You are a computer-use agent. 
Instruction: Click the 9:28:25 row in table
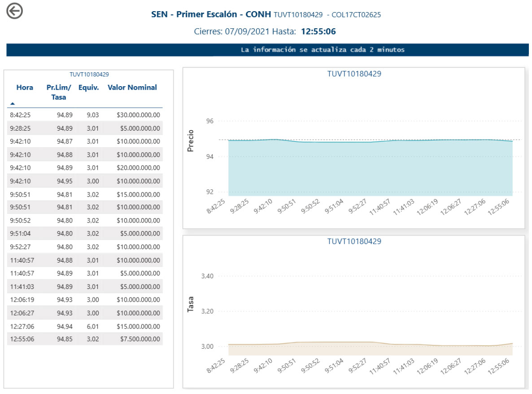(x=84, y=128)
